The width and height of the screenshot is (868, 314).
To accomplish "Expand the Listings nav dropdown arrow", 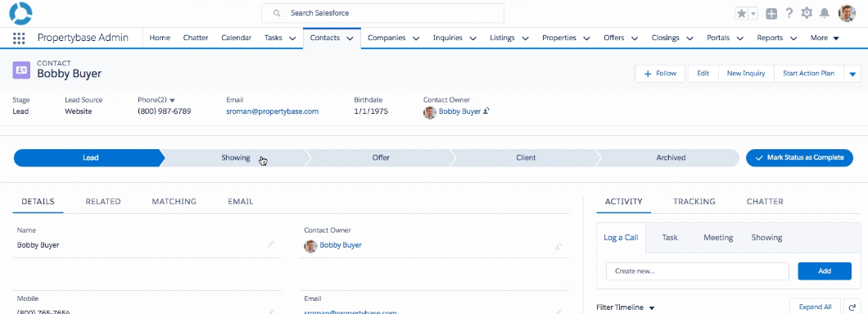I will [x=526, y=39].
